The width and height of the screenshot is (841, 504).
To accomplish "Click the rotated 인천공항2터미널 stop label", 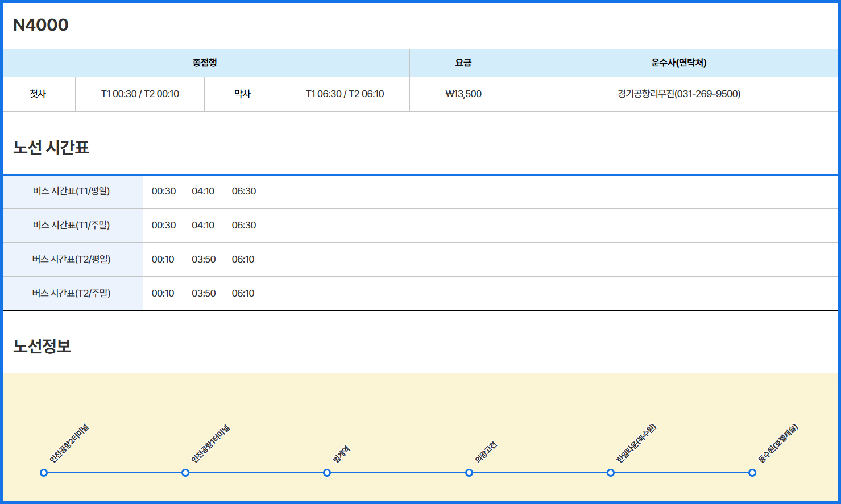I will click(x=69, y=443).
